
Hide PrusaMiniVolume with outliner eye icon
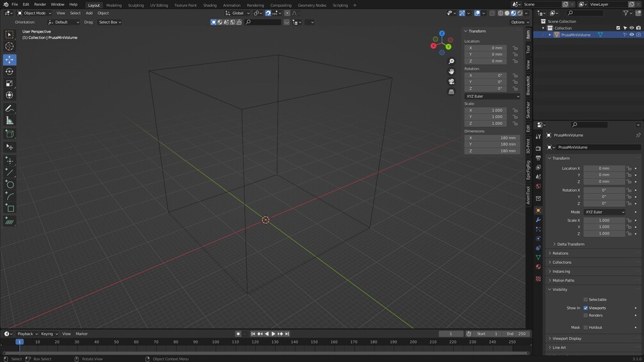632,35
